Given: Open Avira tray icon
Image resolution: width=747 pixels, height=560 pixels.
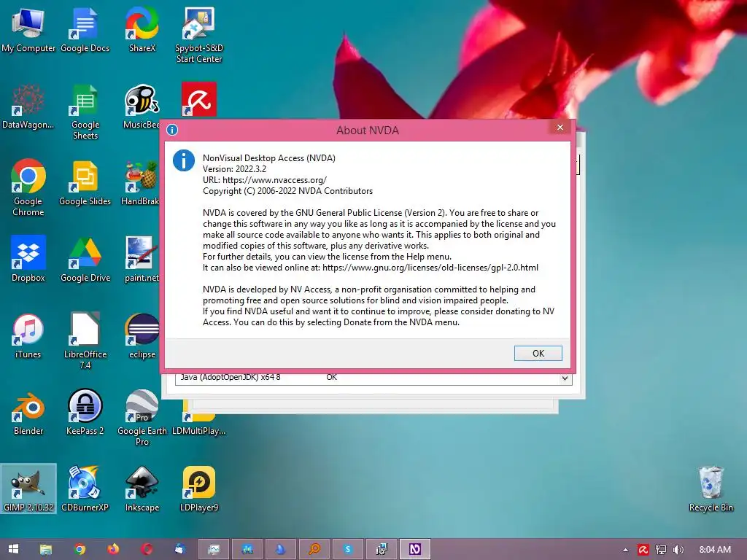Looking at the screenshot, I should coord(643,550).
